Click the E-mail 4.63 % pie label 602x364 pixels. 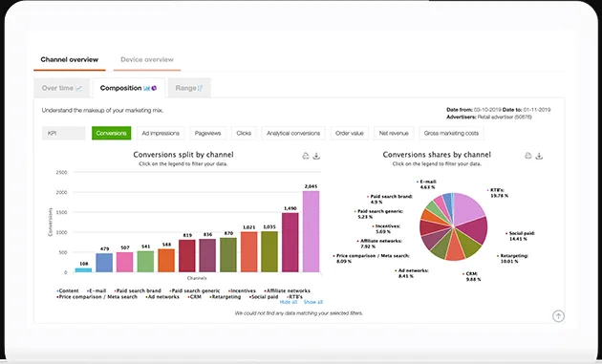[426, 184]
